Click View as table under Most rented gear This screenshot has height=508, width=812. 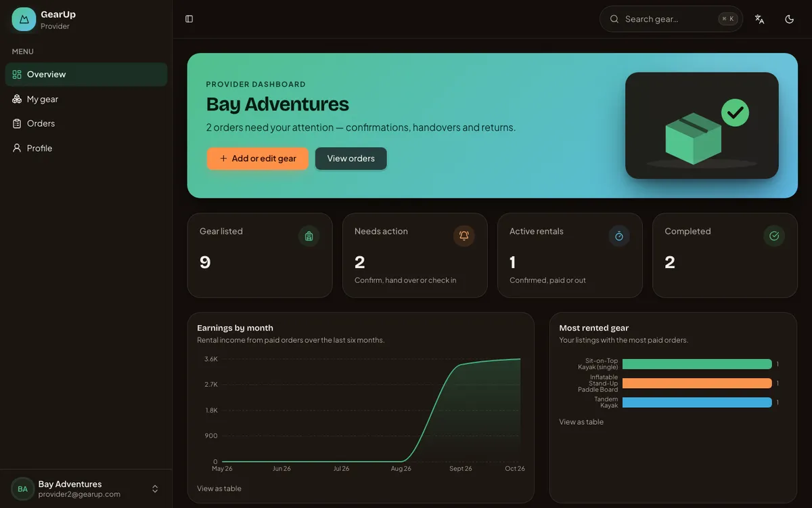(x=581, y=422)
